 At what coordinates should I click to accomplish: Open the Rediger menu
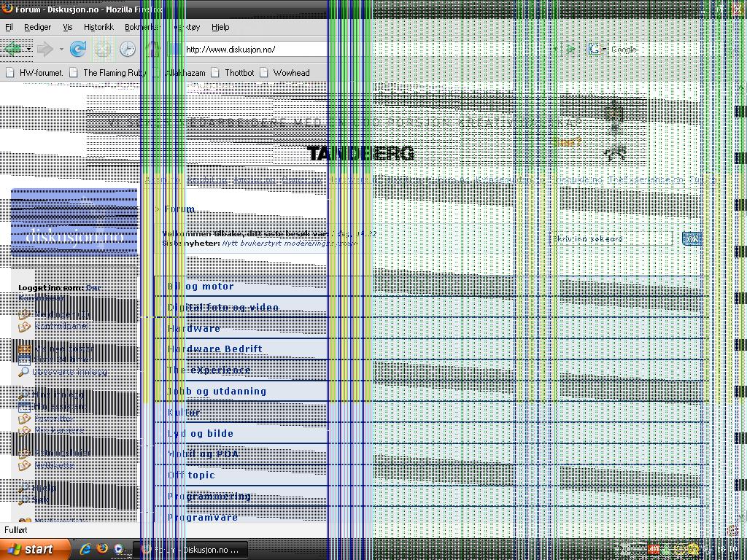(38, 27)
